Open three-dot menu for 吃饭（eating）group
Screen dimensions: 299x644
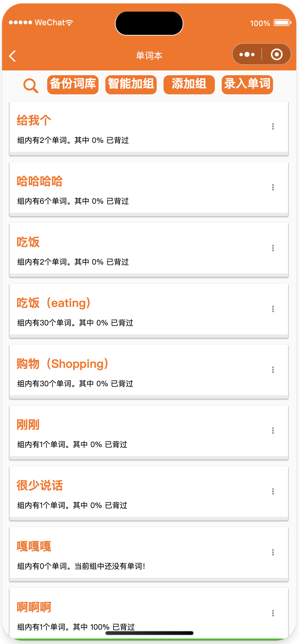[273, 309]
